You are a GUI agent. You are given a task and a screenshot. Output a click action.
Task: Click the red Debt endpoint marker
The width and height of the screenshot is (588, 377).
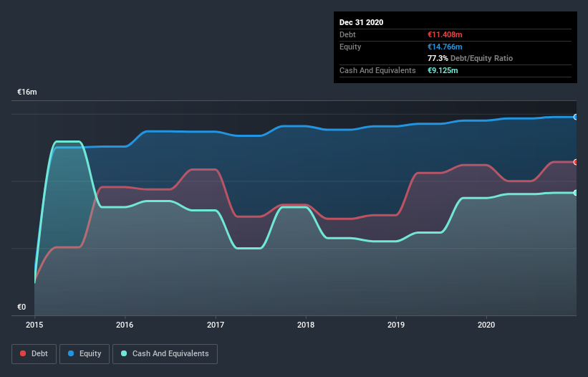coord(576,162)
